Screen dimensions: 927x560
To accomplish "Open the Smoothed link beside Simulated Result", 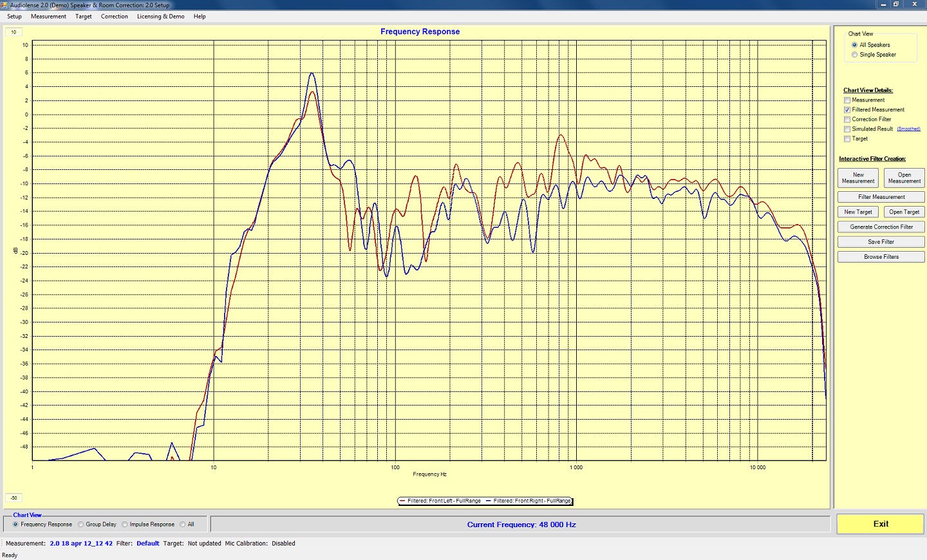I will 908,129.
